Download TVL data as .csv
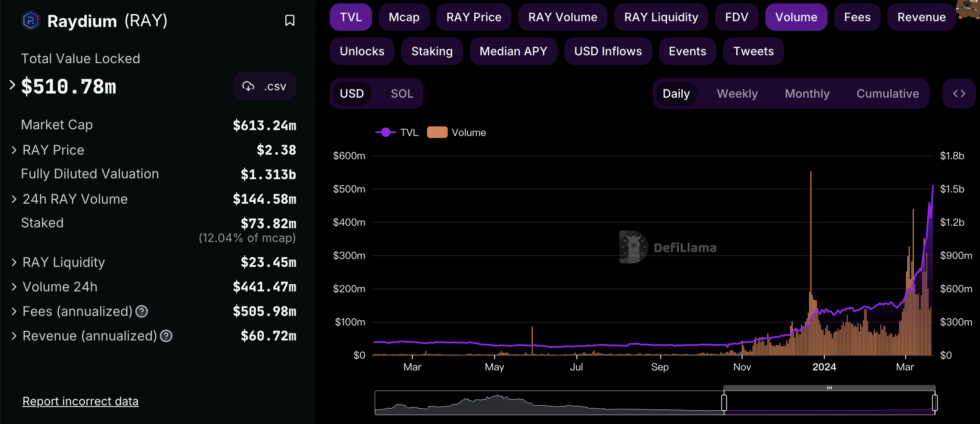 coord(264,86)
